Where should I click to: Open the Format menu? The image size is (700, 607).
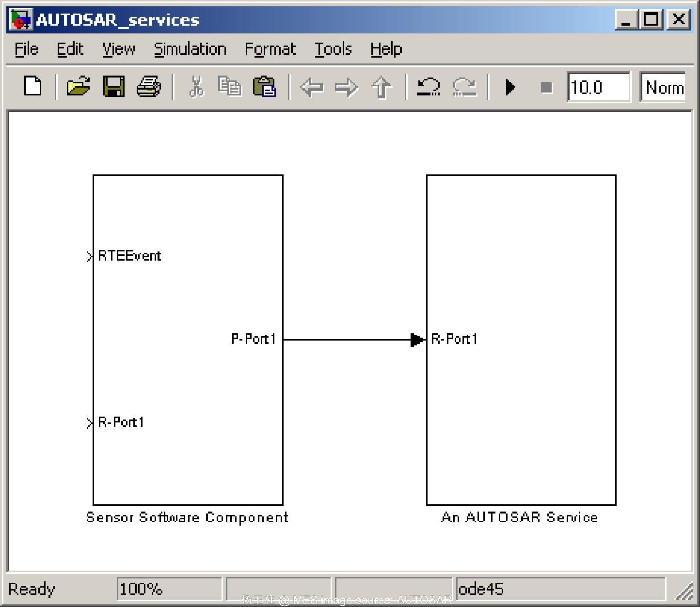(270, 48)
